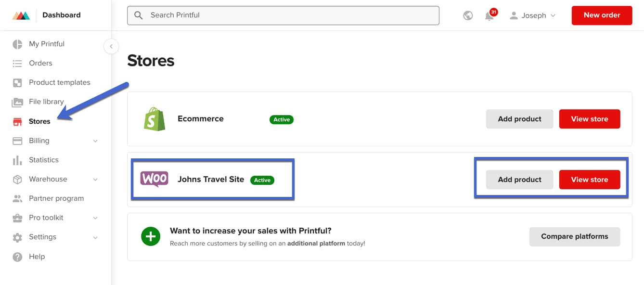Click the Active badge of Ecommerce store
Screen dimensions: 644x285
point(282,119)
